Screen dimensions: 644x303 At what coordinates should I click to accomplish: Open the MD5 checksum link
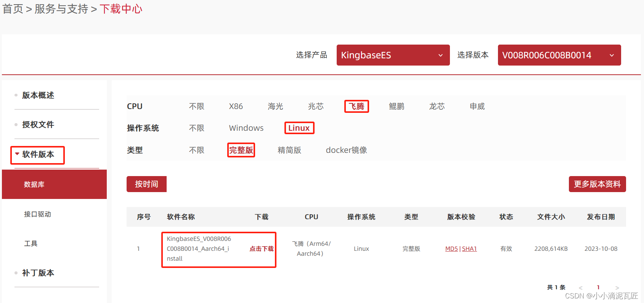[451, 249]
